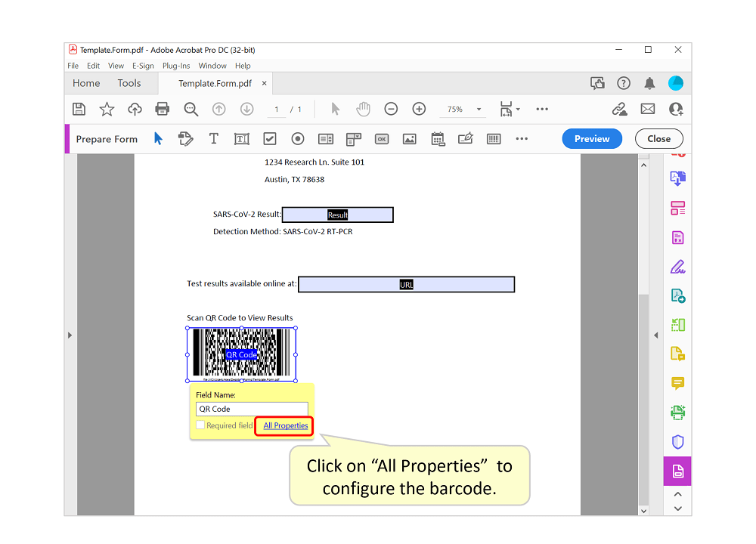756x544 pixels.
Task: Switch to the Home tab
Action: pyautogui.click(x=85, y=83)
